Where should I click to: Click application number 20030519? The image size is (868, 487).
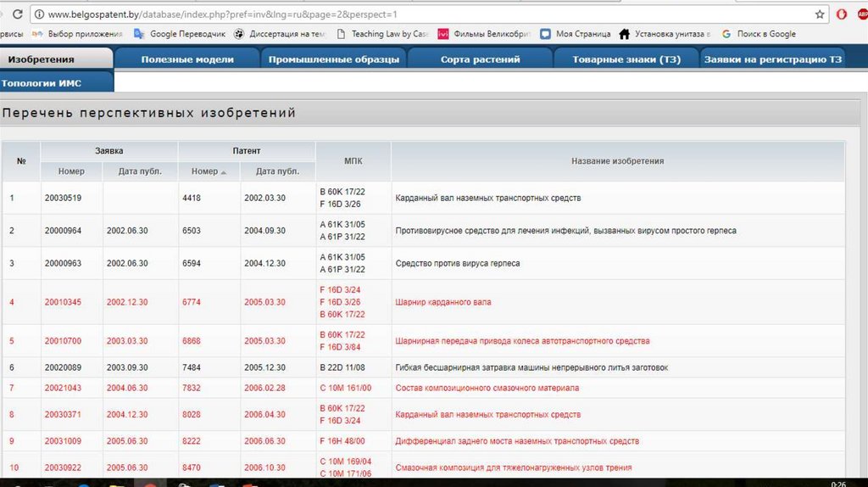pos(63,198)
